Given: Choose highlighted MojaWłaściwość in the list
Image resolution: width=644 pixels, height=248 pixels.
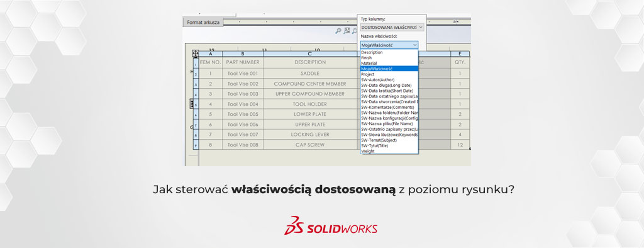Looking at the screenshot, I should tap(389, 69).
